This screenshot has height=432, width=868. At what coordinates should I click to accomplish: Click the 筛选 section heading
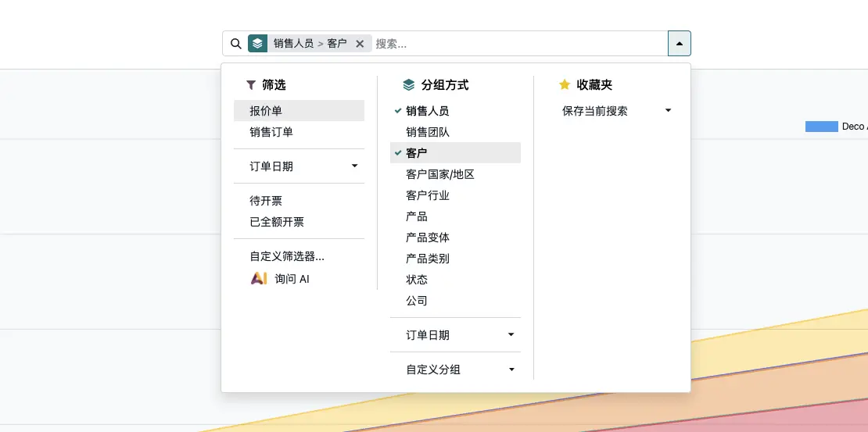(x=274, y=84)
